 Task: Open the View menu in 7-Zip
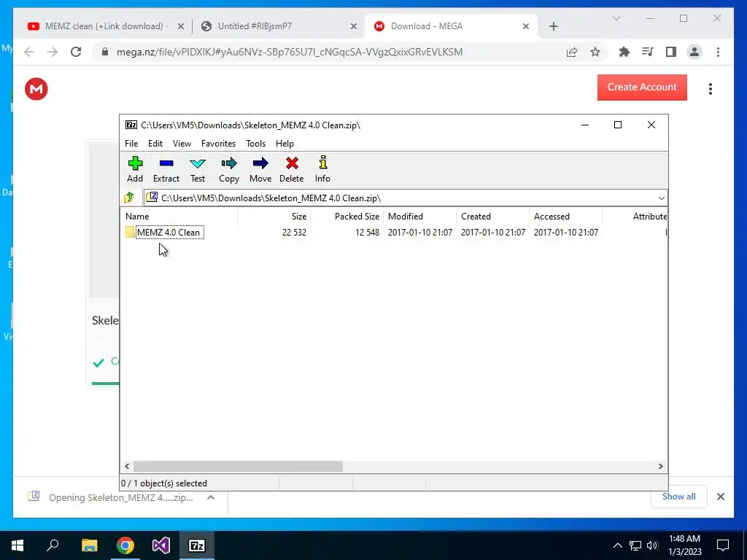click(182, 144)
